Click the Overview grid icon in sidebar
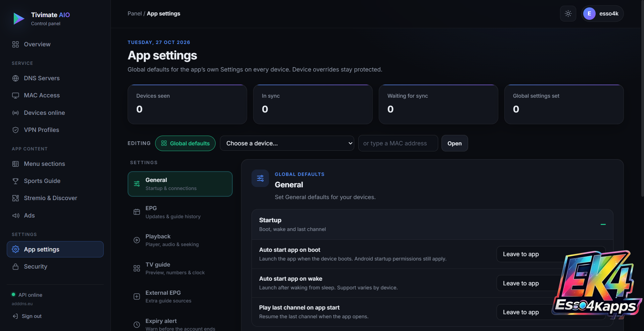The image size is (644, 331). click(15, 44)
